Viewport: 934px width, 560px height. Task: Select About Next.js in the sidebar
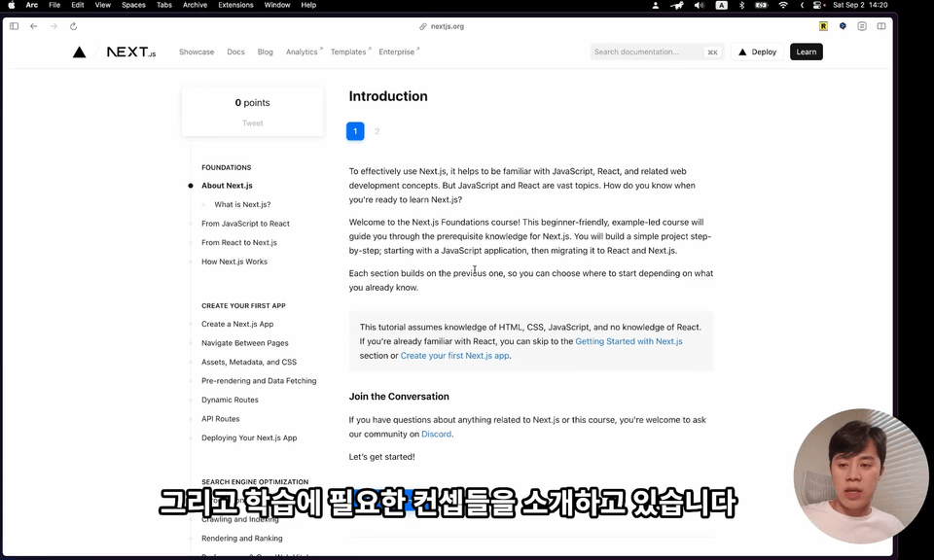point(227,186)
